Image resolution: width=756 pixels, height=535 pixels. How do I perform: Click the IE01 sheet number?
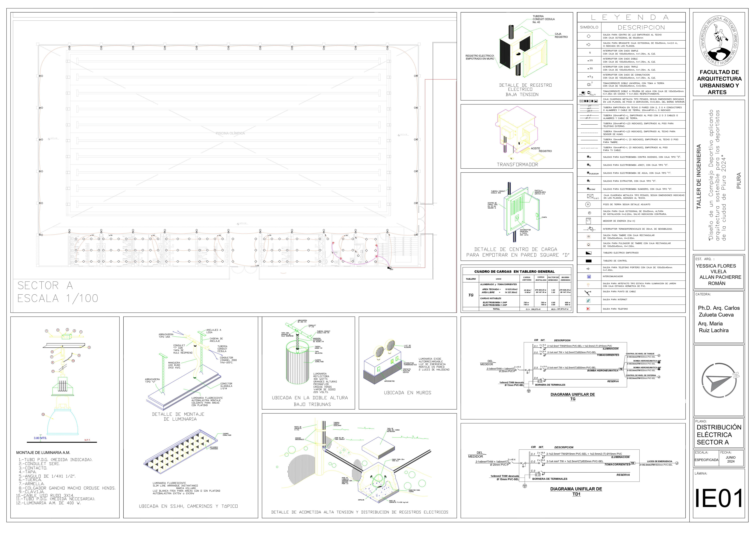click(719, 498)
